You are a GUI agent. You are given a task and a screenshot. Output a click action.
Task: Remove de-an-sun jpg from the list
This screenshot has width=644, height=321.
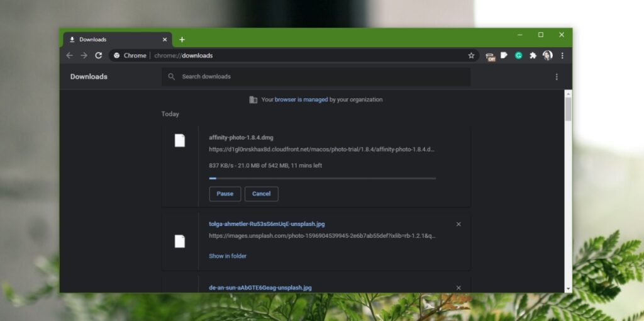point(458,288)
